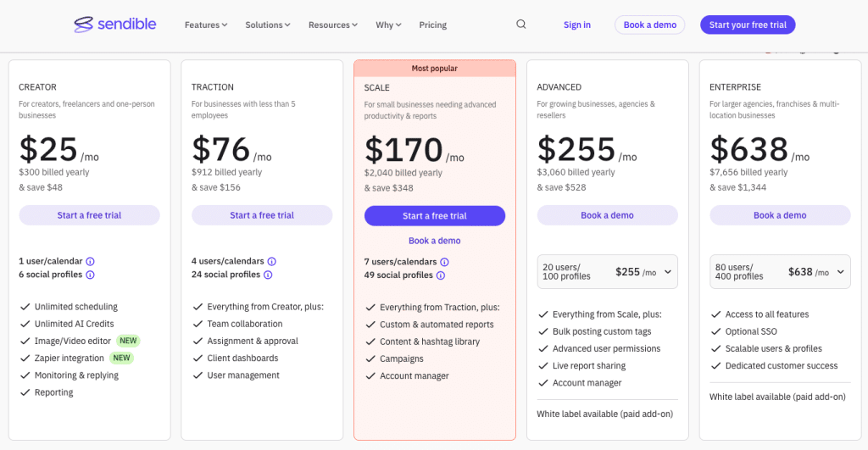Go to the Pricing page
The height and width of the screenshot is (450, 868).
tap(433, 25)
